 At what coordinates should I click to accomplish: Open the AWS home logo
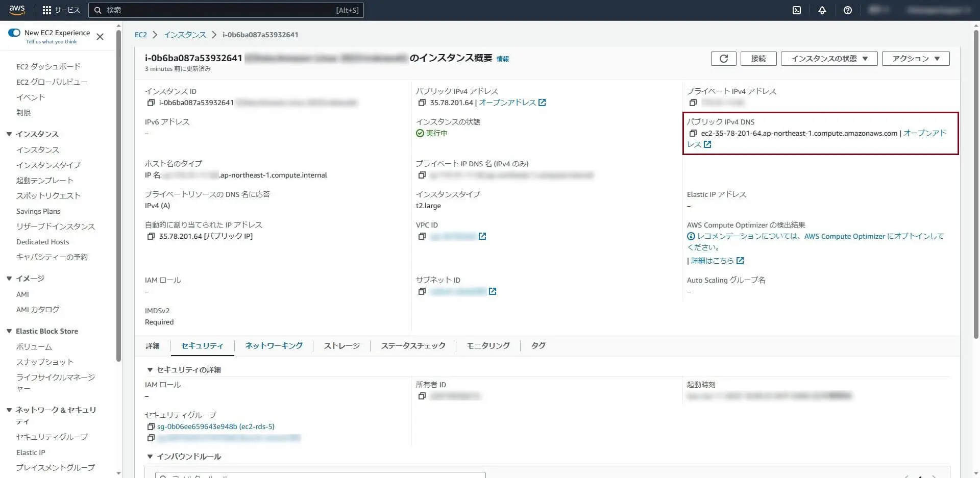[x=17, y=10]
